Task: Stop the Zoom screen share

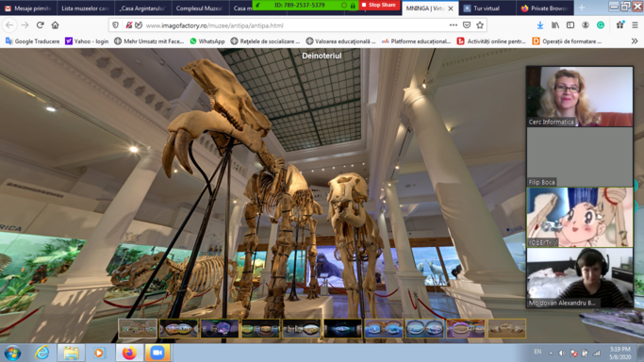Action: click(378, 5)
